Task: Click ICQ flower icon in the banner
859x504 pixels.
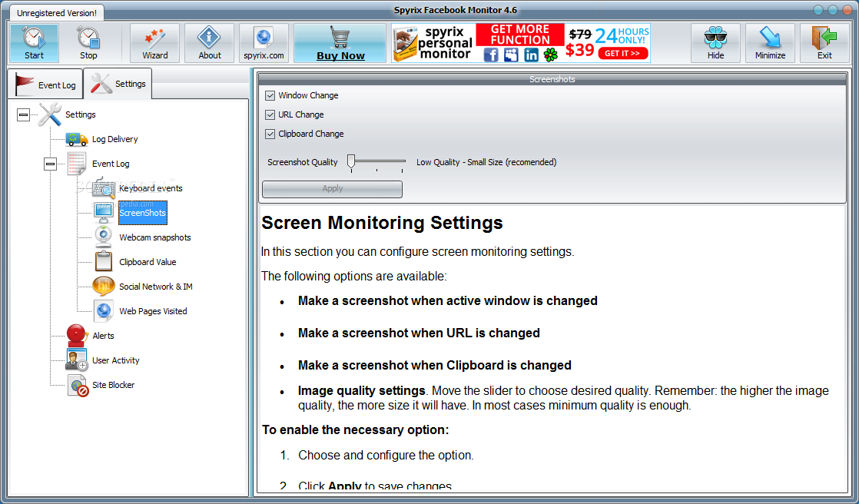Action: [x=551, y=55]
